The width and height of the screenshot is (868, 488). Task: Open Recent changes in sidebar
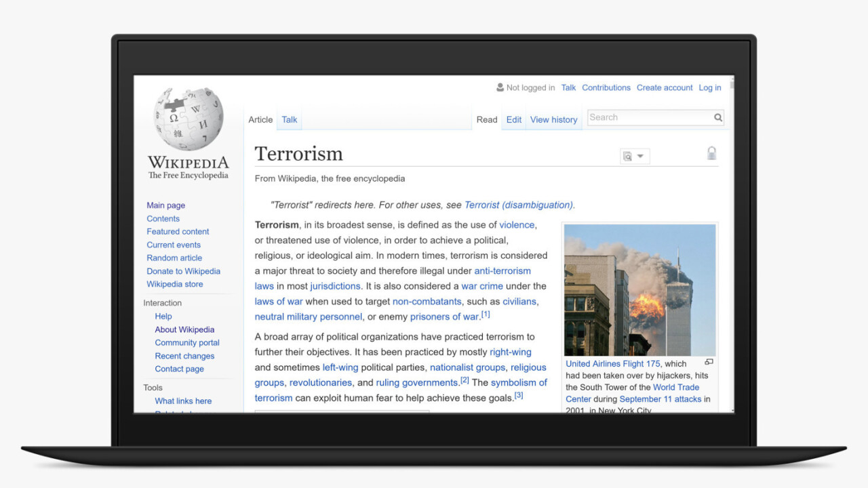pos(184,356)
